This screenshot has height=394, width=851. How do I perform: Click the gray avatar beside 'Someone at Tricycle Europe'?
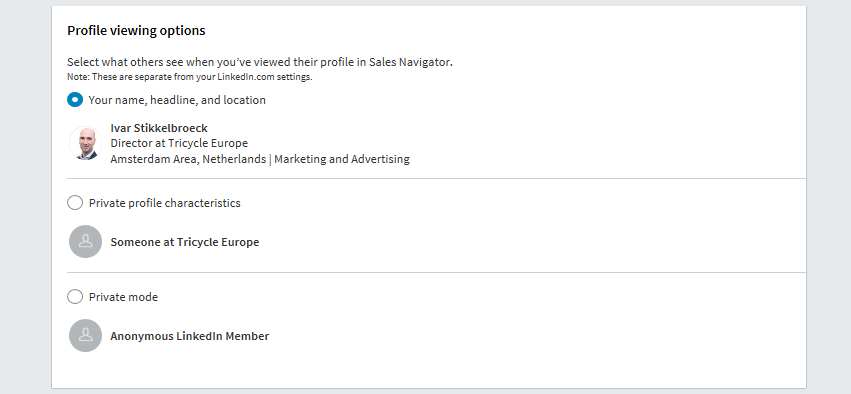pos(86,242)
